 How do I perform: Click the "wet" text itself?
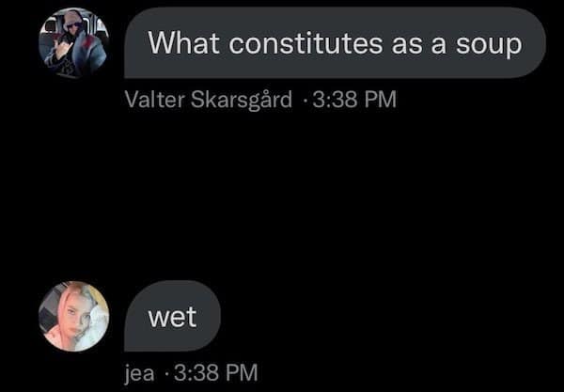point(172,317)
